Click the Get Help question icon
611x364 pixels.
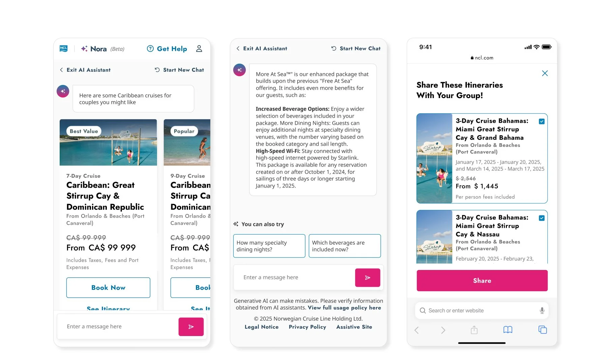point(150,49)
